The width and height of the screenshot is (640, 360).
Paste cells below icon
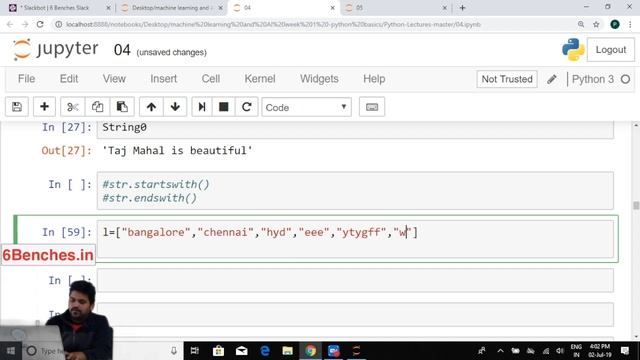pos(122,107)
